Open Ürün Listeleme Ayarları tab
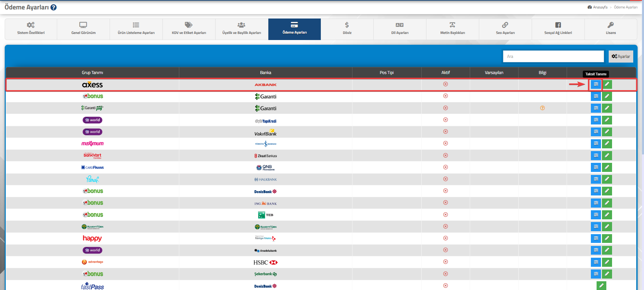 click(136, 29)
